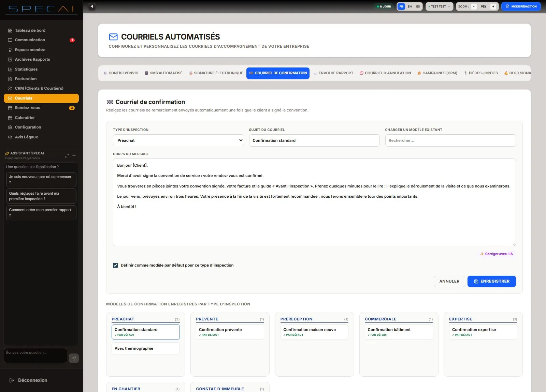Click the Déconnexion logout icon

(x=12, y=380)
